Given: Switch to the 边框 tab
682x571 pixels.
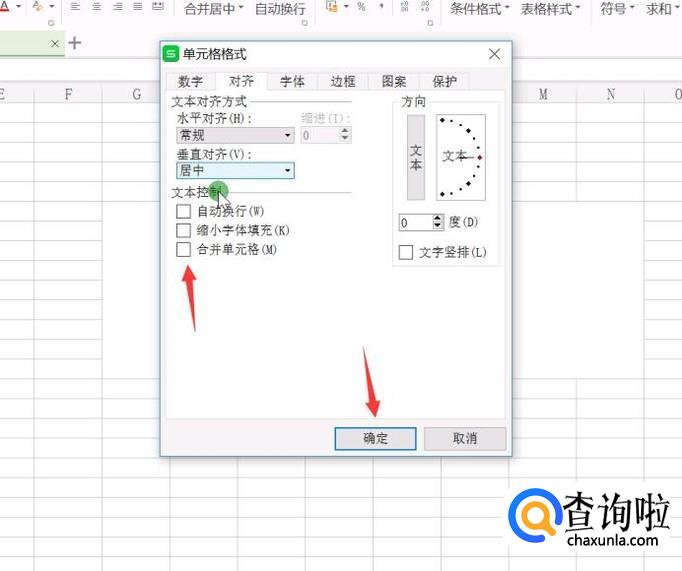Looking at the screenshot, I should pyautogui.click(x=343, y=82).
